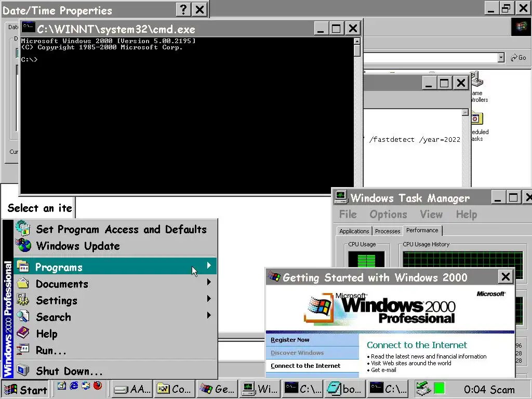Screen dimensions: 532x399
Task: Click Help in the Start menu
Action: pyautogui.click(x=115, y=333)
